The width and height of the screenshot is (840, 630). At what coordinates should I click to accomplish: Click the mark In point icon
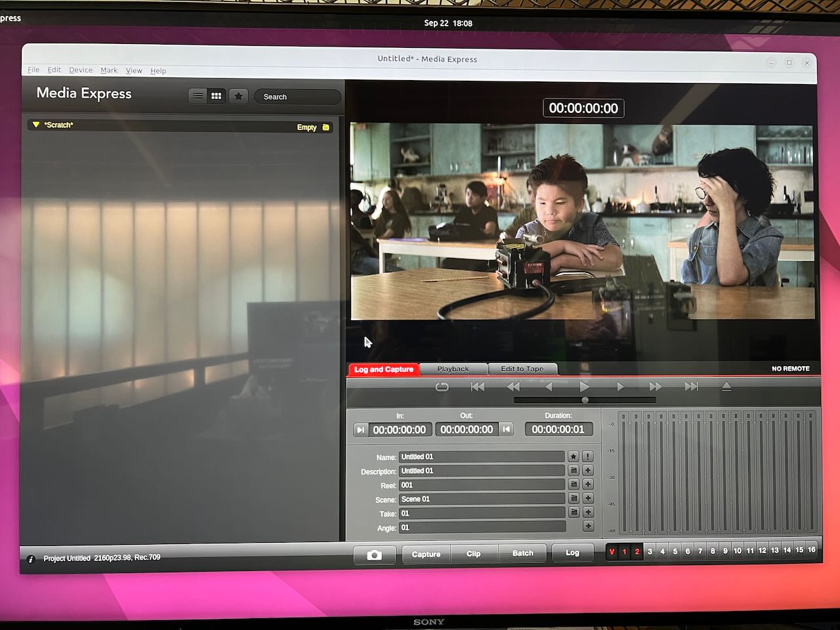[x=360, y=430]
